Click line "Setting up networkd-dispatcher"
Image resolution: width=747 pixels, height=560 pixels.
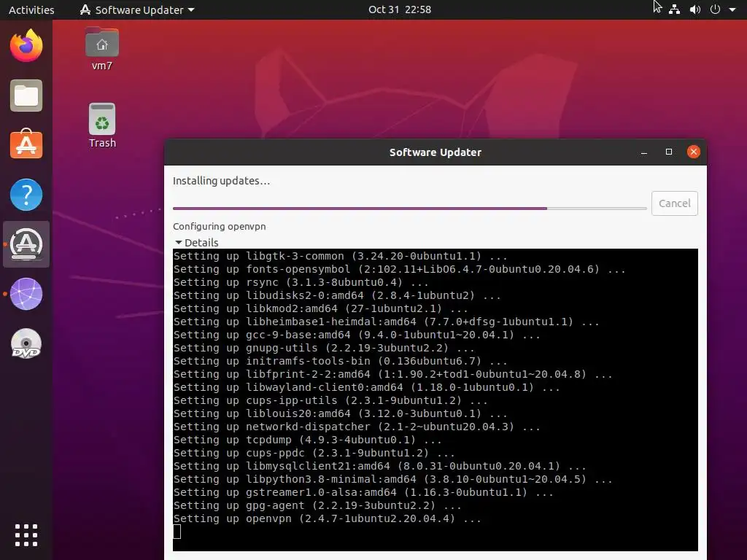point(357,427)
